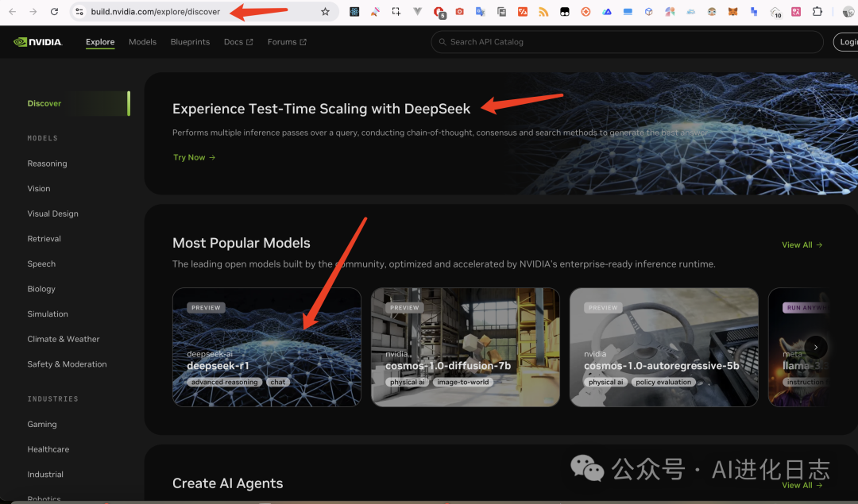The image size is (858, 504).
Task: Open the Simulation category
Action: coord(48,314)
